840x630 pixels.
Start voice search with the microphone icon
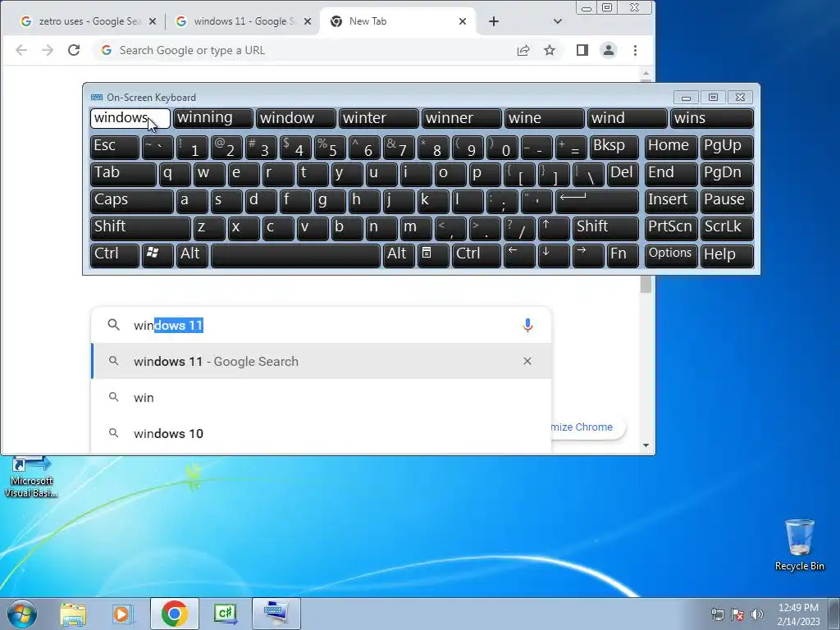pos(527,325)
